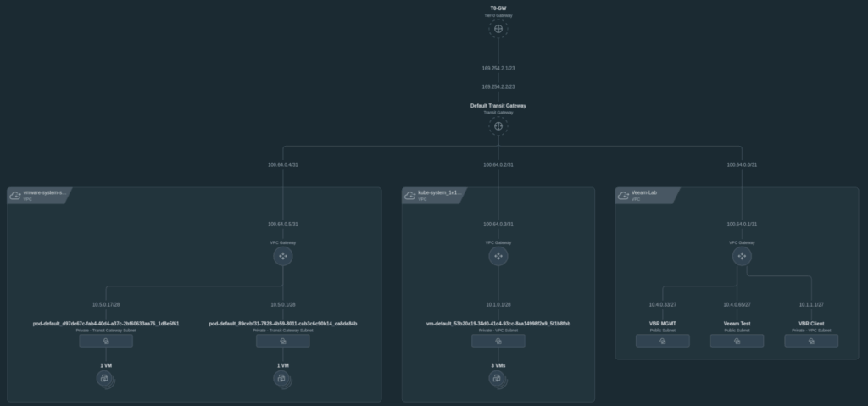Click the 1 VM icon under pod-default_d97de67c subnet

coord(105,379)
